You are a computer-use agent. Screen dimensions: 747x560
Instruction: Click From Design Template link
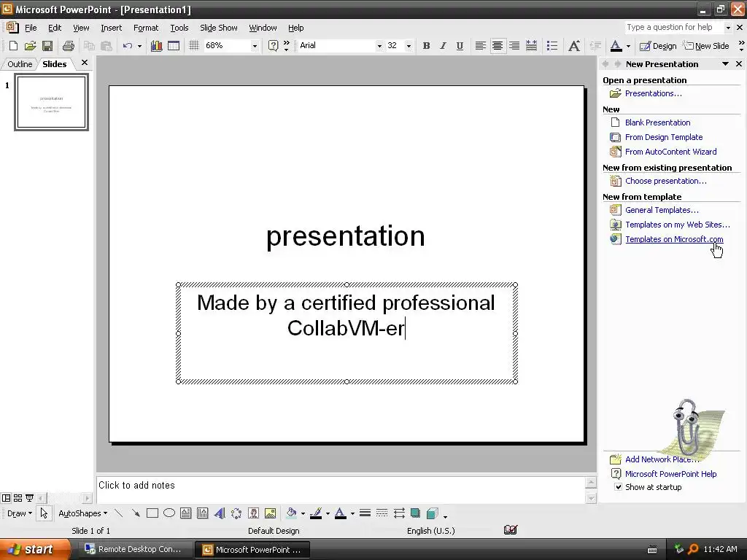coord(664,137)
